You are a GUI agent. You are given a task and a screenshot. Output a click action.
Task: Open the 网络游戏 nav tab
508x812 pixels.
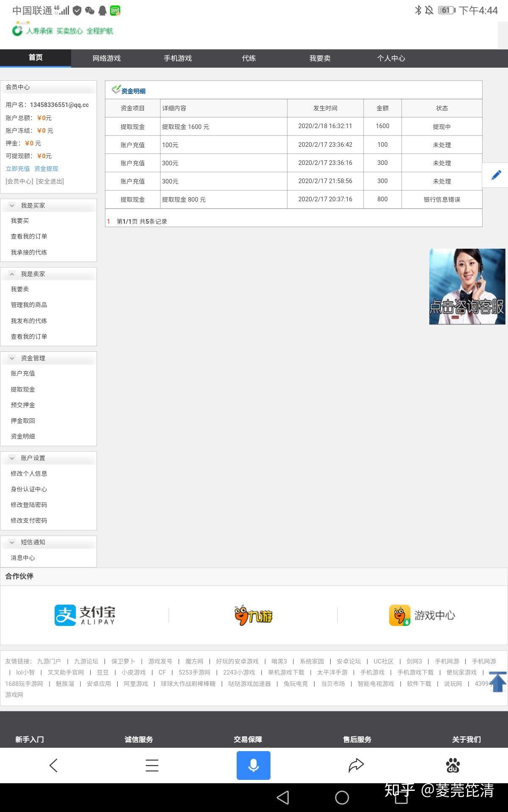(107, 58)
